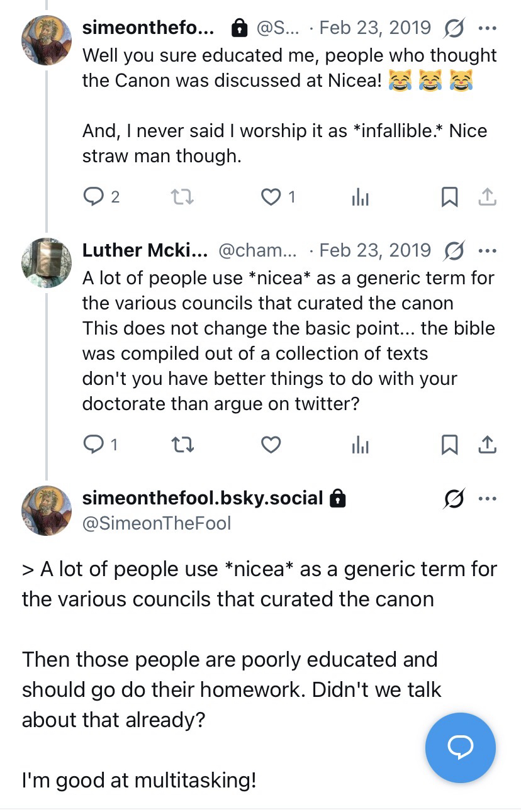The width and height of the screenshot is (521, 812).
Task: Like the tweet about Canon at Nicea
Action: click(271, 197)
